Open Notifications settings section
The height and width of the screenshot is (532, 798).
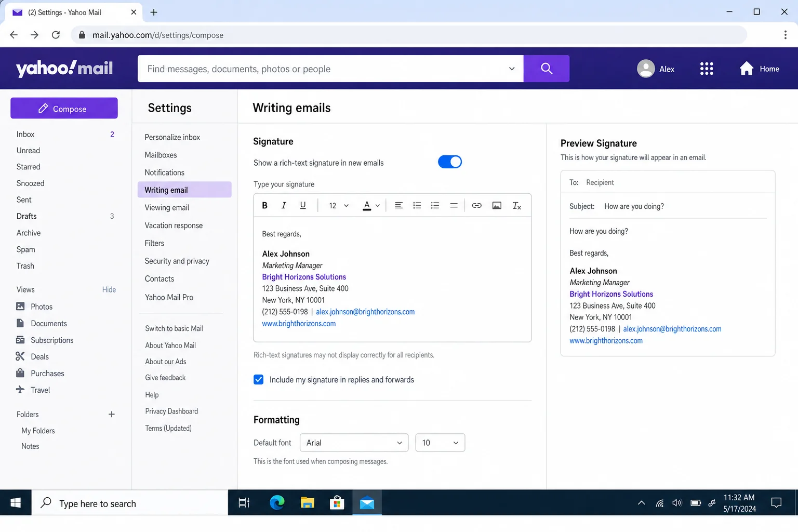[x=164, y=172]
